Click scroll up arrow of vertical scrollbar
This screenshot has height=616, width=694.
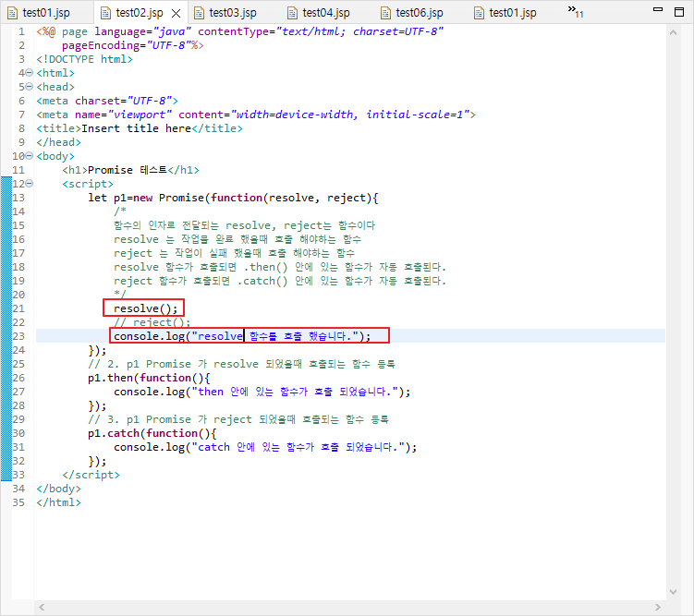click(x=673, y=32)
